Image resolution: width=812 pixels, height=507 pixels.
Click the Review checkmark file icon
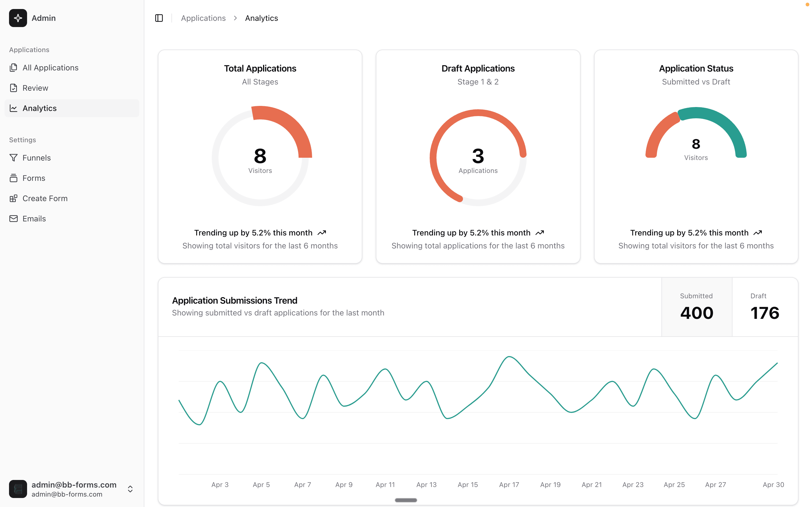pyautogui.click(x=14, y=88)
